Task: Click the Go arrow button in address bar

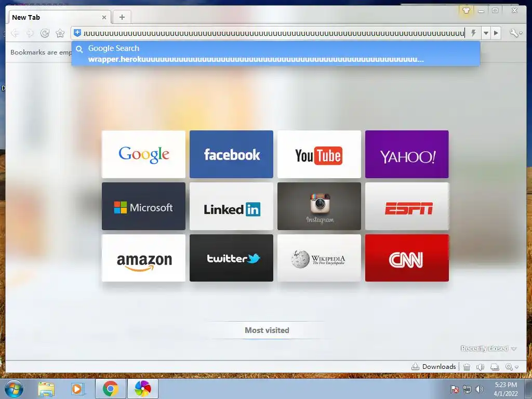Action: 496,33
